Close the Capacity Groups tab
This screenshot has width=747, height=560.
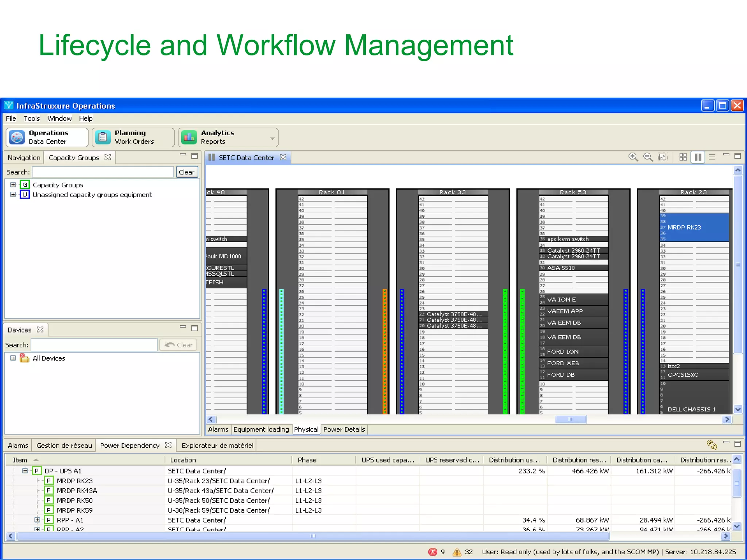[108, 157]
